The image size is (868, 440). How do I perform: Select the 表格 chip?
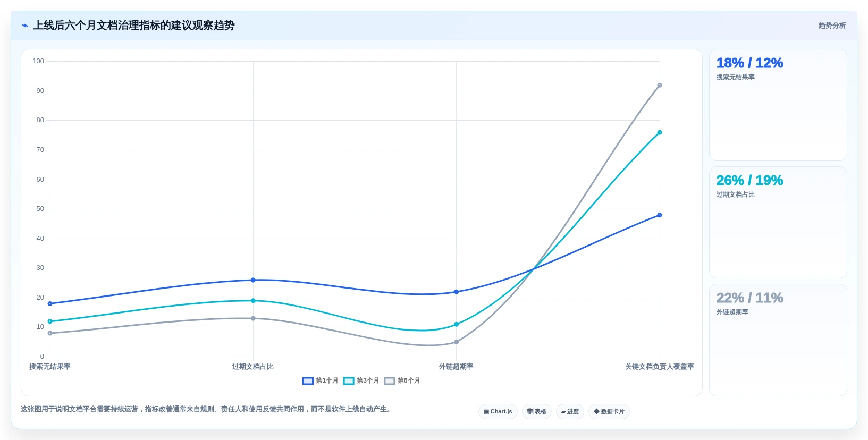tap(537, 412)
